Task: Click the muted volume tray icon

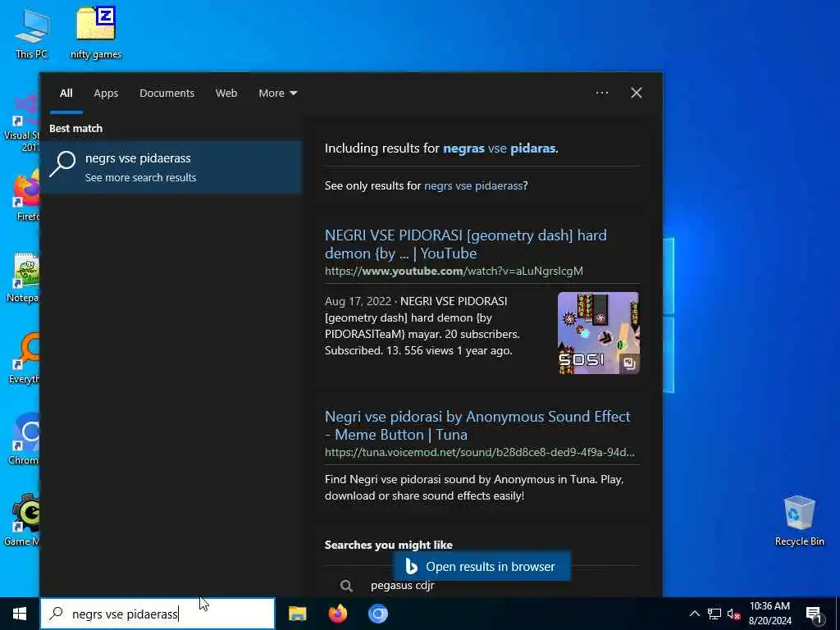Action: coord(733,614)
